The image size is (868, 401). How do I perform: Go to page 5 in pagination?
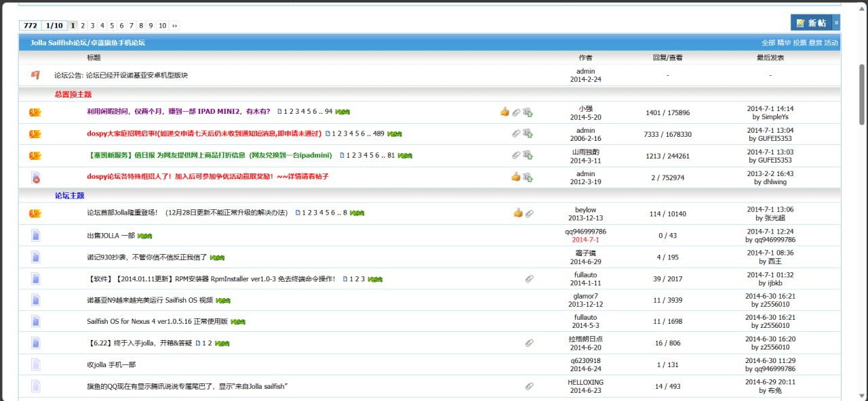coord(112,26)
